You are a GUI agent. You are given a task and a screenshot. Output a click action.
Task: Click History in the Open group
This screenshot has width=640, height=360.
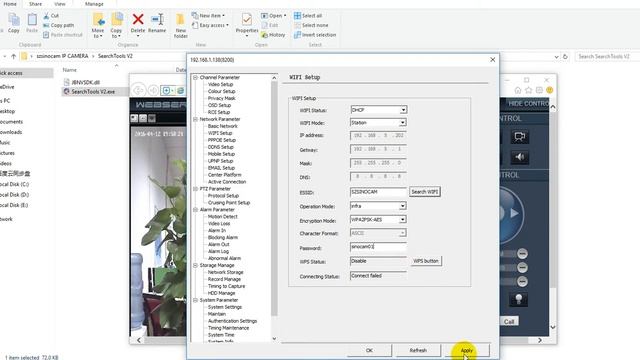click(273, 35)
